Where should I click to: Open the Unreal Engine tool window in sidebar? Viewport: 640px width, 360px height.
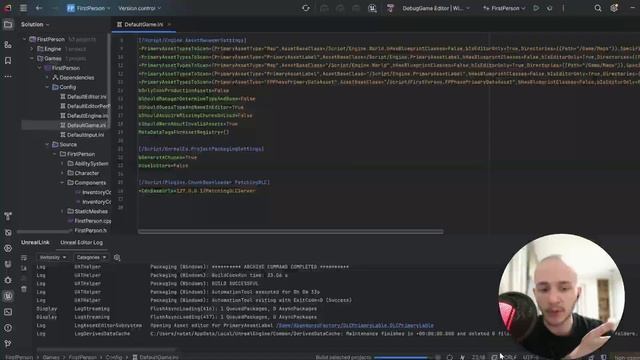click(x=8, y=296)
